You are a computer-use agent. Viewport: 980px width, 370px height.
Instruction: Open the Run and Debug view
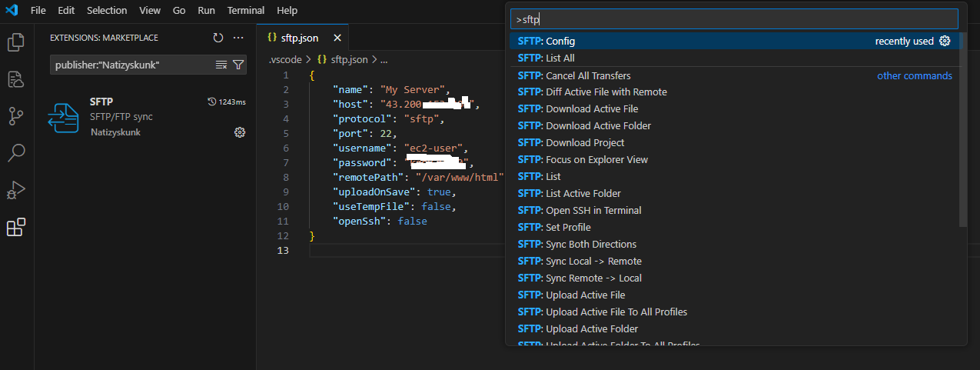coord(15,190)
